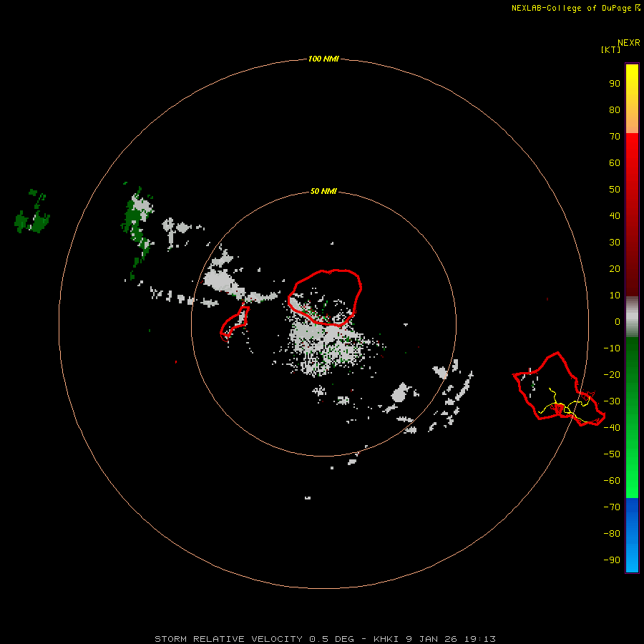Click the positive 80 scale value
Image resolution: width=644 pixels, height=644 pixels.
coord(615,110)
